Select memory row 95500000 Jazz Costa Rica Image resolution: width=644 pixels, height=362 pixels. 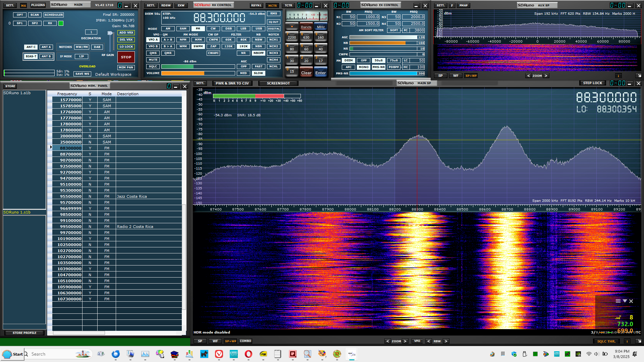pyautogui.click(x=117, y=196)
